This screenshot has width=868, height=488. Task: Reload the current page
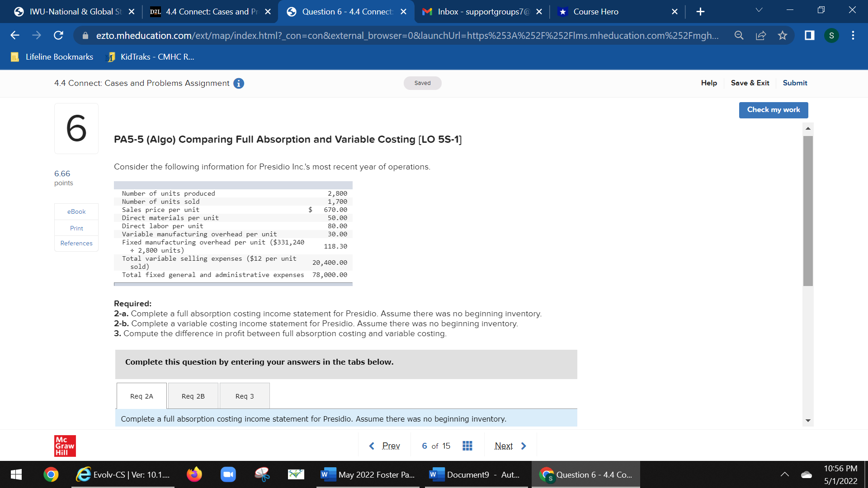(x=58, y=35)
